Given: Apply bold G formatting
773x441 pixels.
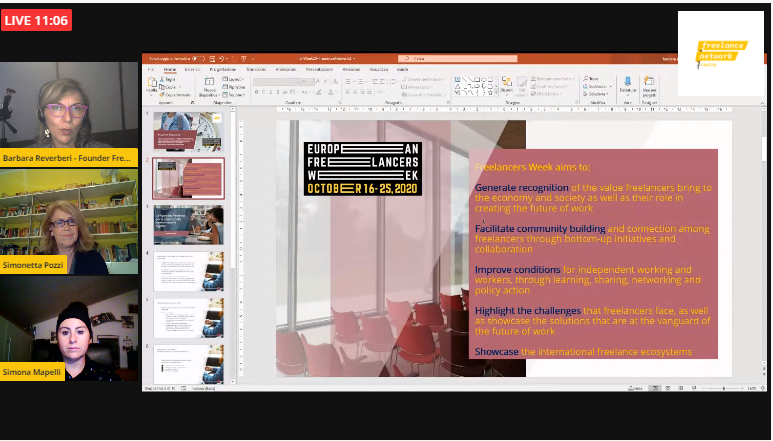Looking at the screenshot, I should 256,92.
